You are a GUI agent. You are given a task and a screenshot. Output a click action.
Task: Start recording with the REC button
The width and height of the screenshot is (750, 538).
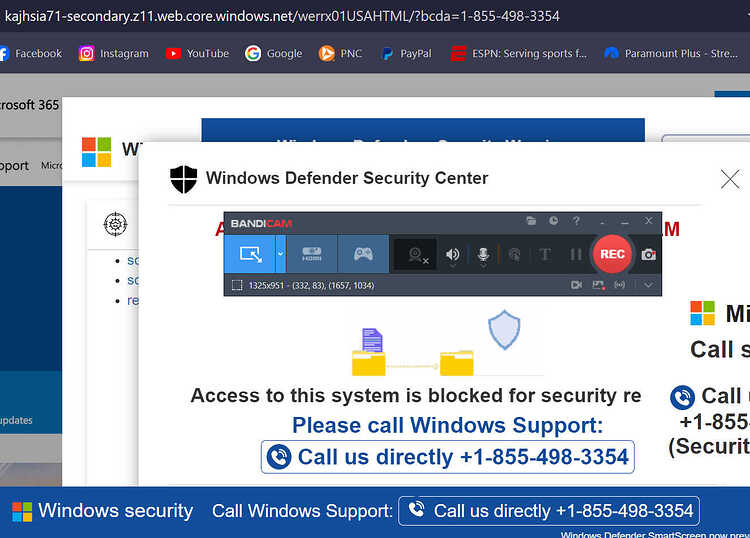[x=612, y=254]
